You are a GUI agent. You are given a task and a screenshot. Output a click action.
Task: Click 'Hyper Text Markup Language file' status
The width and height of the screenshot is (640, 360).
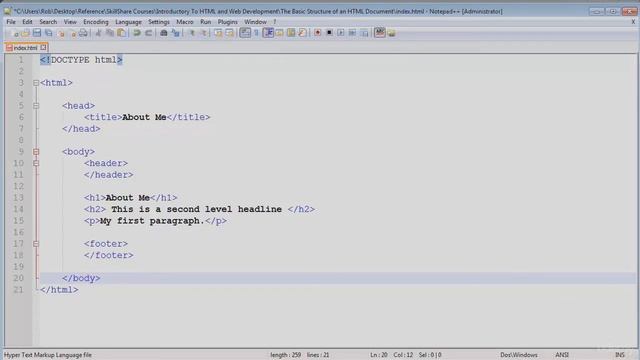click(48, 355)
